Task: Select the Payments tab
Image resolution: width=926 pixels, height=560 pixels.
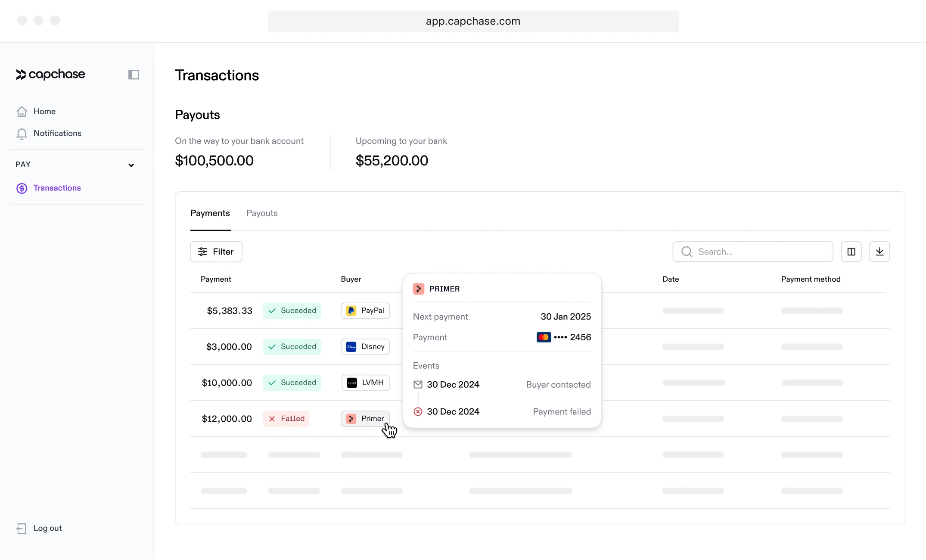Action: coord(210,213)
